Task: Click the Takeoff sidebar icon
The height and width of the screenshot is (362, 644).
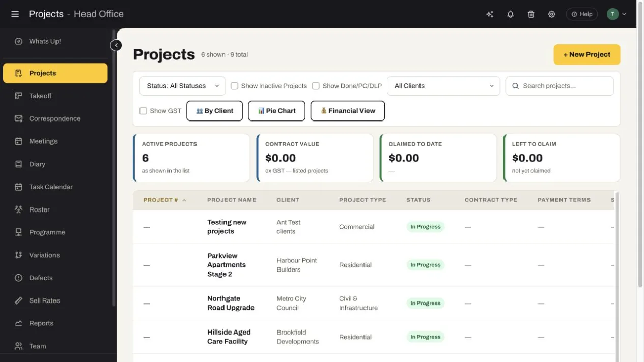Action: click(x=19, y=96)
